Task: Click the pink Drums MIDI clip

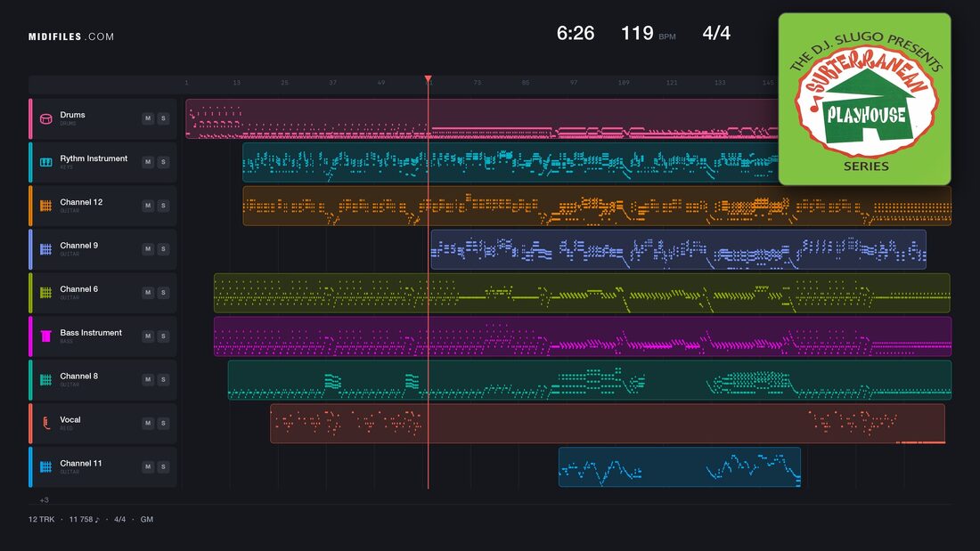Action: tap(481, 118)
